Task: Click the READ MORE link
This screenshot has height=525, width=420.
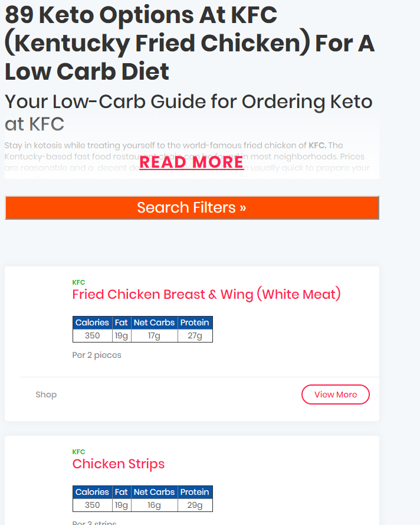Action: tap(191, 162)
